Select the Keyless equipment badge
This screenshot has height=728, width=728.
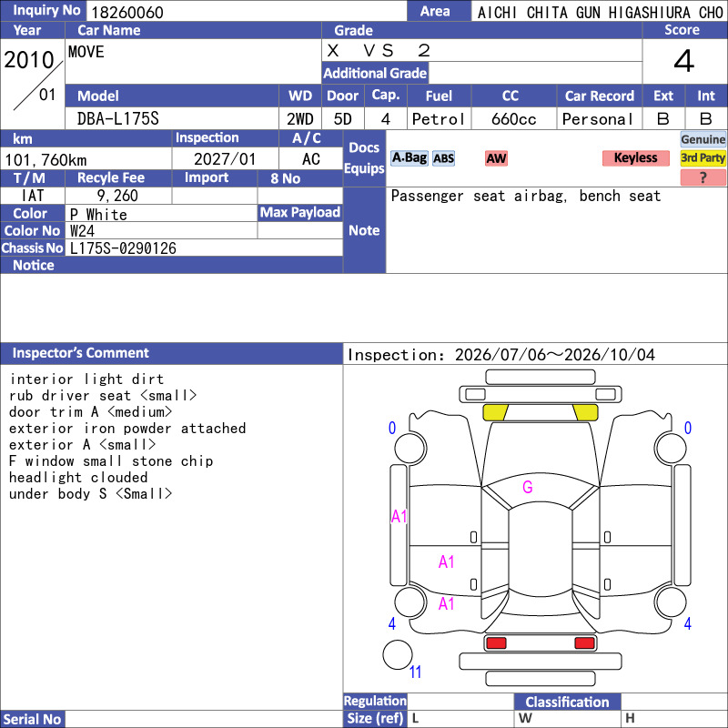point(635,157)
